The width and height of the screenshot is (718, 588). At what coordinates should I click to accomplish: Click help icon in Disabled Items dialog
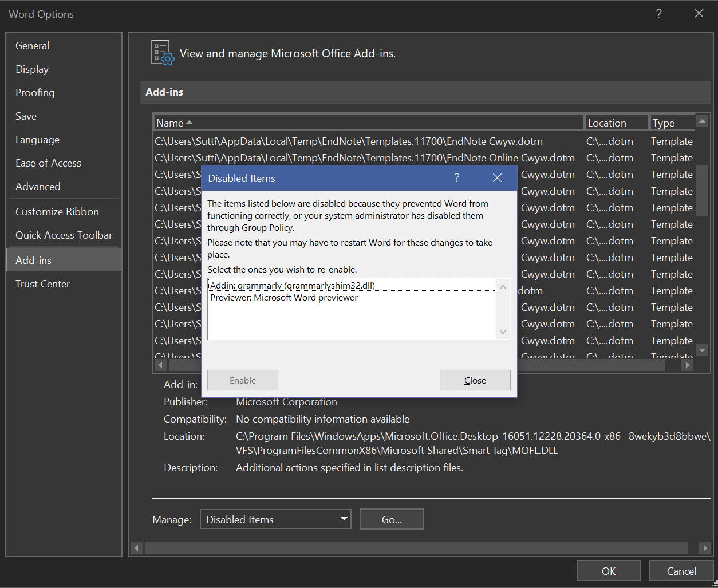457,178
